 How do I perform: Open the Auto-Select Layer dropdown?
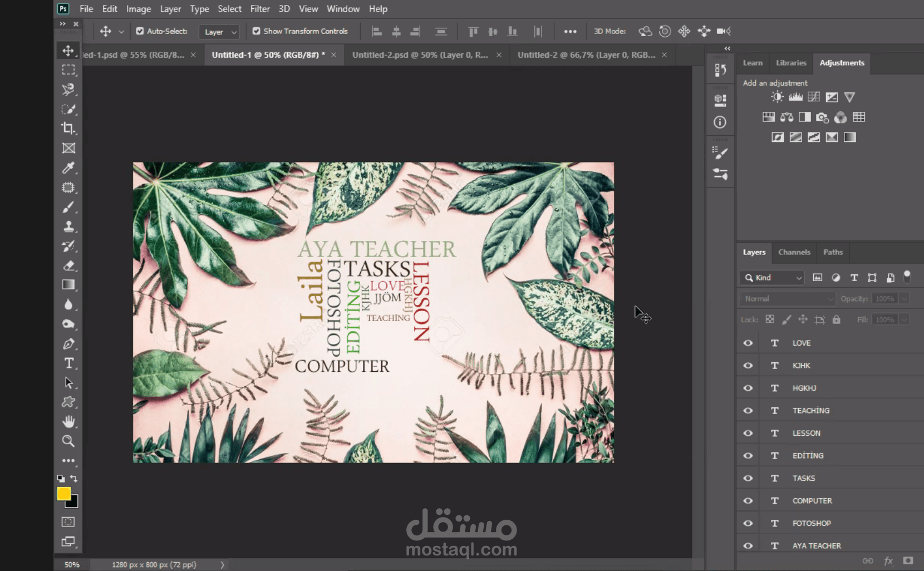(219, 32)
